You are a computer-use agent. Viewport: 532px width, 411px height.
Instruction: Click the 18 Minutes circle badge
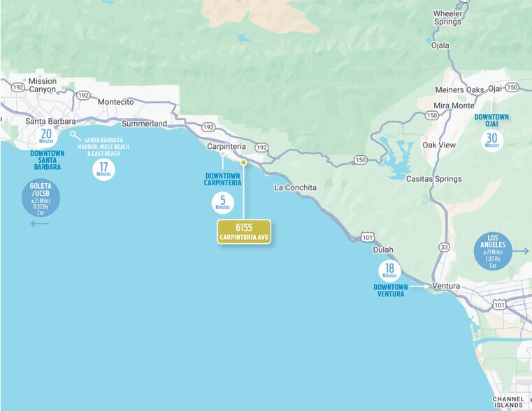(389, 271)
